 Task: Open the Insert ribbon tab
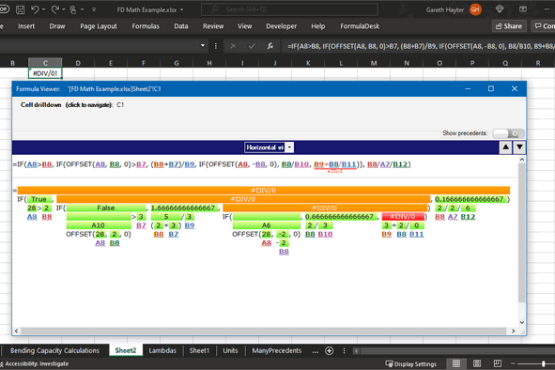point(26,26)
